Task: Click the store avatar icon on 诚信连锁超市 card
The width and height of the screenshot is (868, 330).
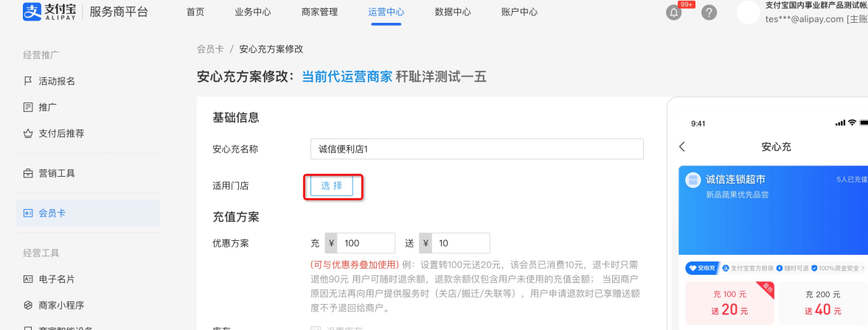Action: pyautogui.click(x=692, y=180)
